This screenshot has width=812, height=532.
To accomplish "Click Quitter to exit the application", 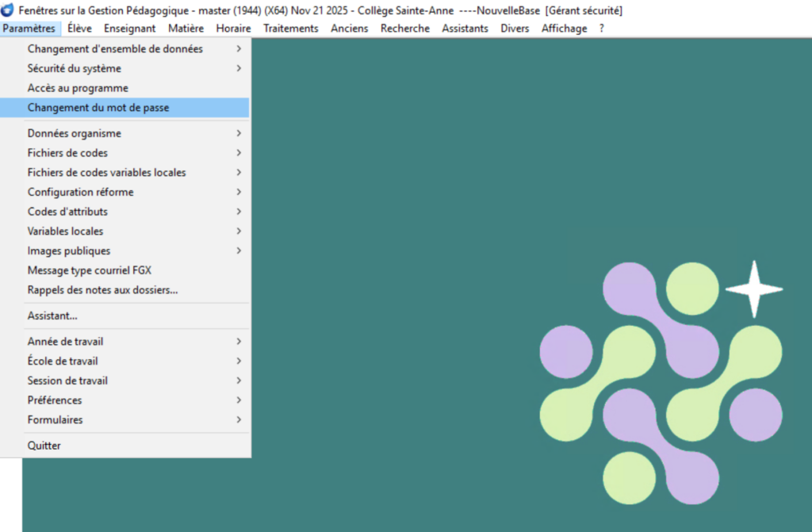I will point(44,446).
